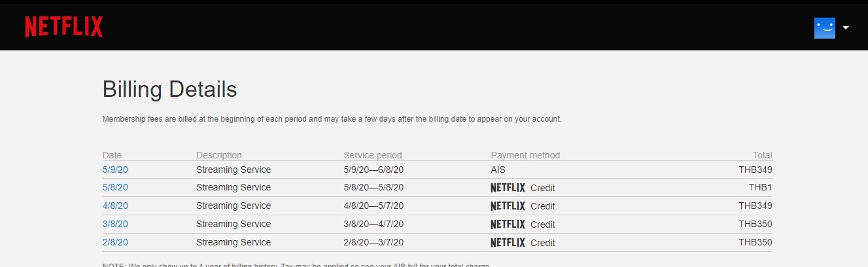Viewport: 868px width, 267px height.
Task: Click the THB1 total amount
Action: 760,188
